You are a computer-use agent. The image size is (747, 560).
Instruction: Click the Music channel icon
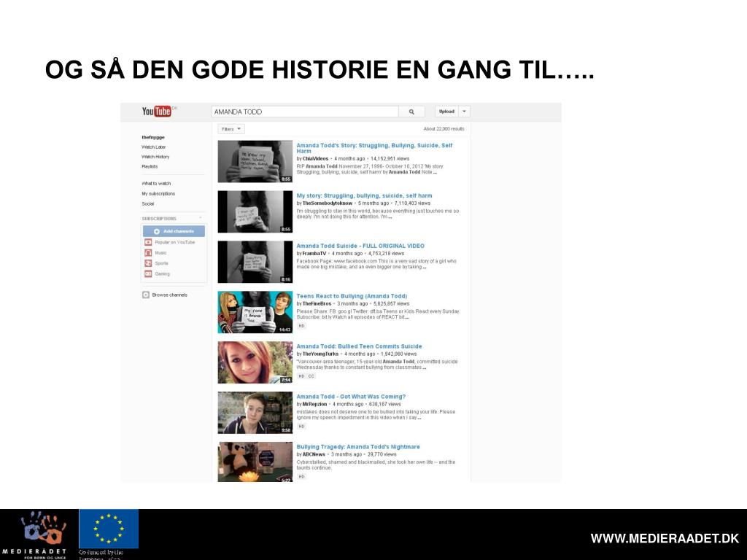[148, 253]
